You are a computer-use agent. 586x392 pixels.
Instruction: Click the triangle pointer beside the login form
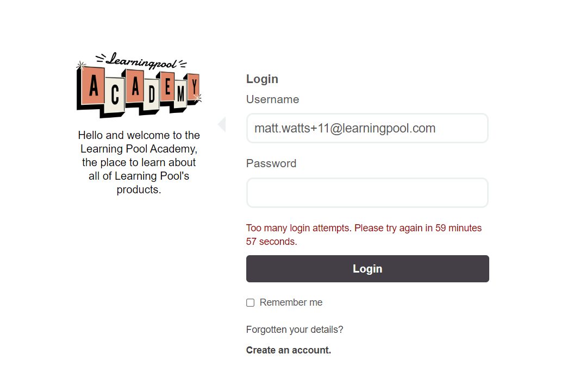(222, 124)
